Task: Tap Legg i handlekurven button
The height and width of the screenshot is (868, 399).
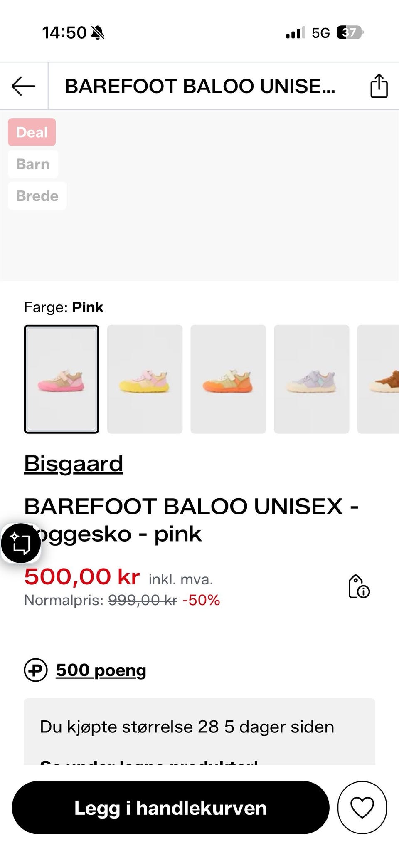Action: pos(170,807)
